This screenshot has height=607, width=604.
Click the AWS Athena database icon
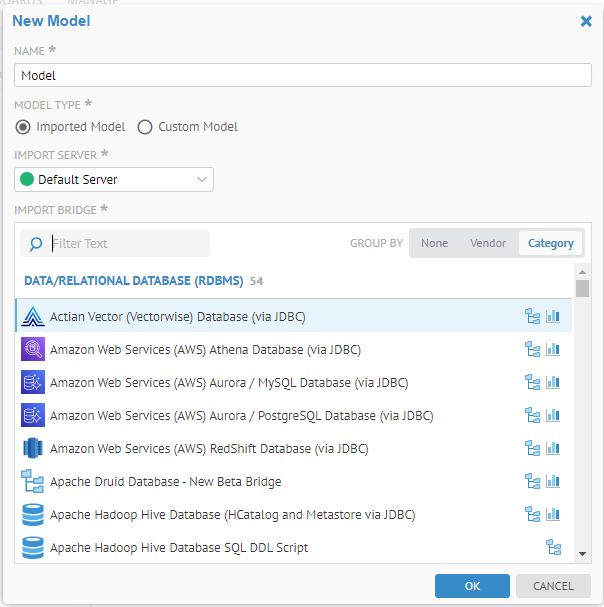[x=33, y=350]
